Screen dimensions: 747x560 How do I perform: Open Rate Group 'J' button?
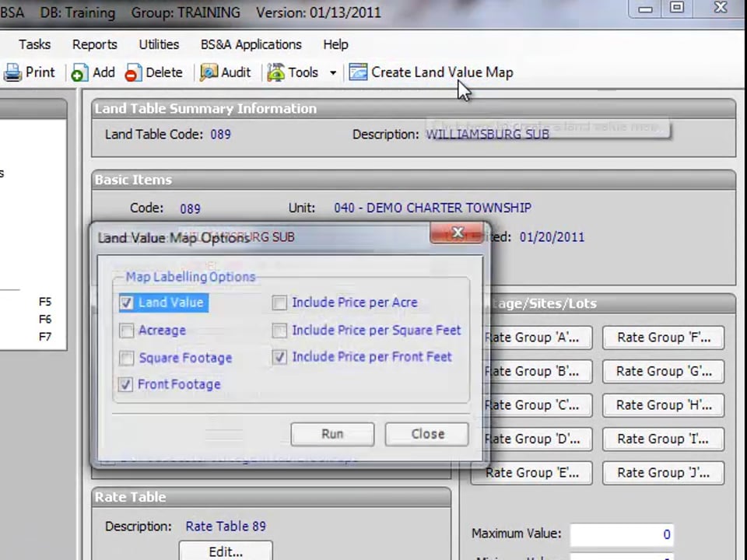pos(664,473)
